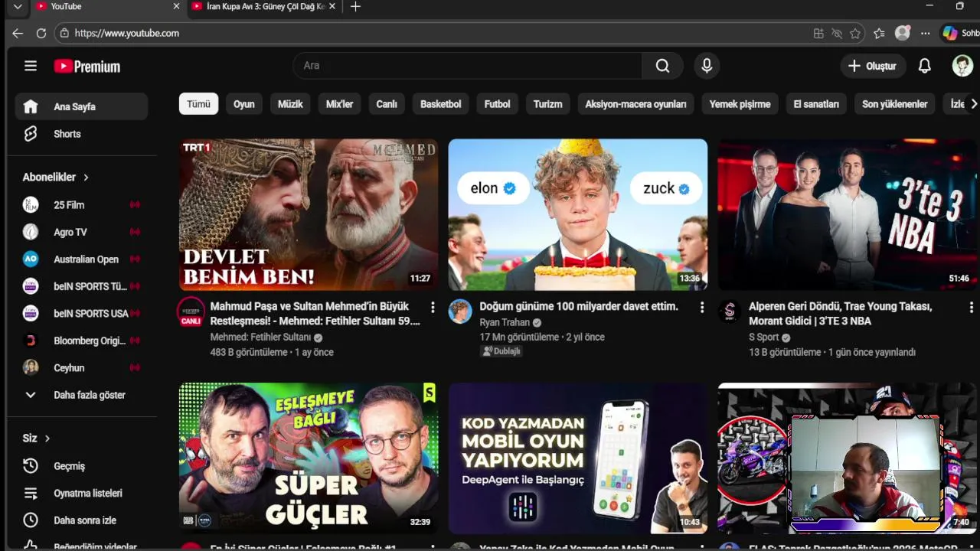Open the tab search dropdown arrow
This screenshot has width=980, height=551.
point(18,7)
